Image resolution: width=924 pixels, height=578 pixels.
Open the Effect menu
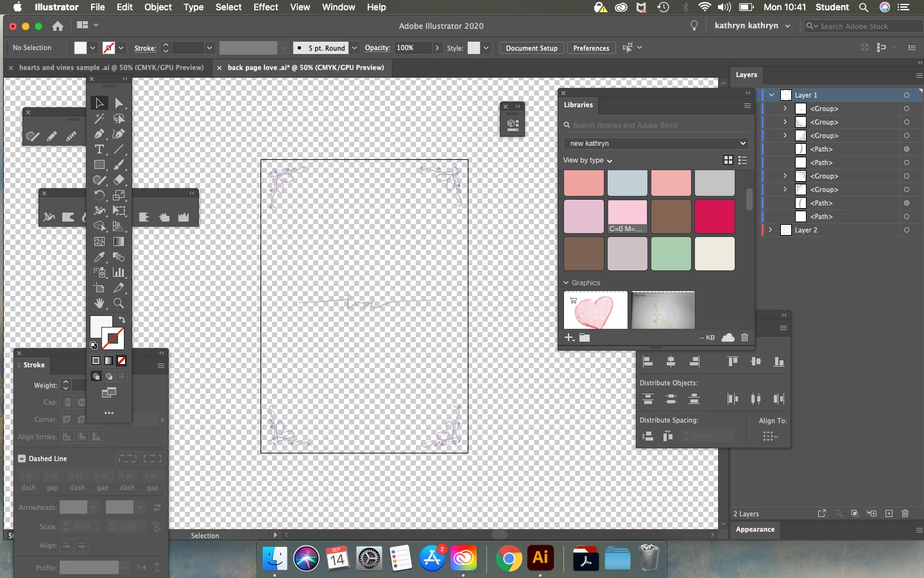click(x=266, y=7)
